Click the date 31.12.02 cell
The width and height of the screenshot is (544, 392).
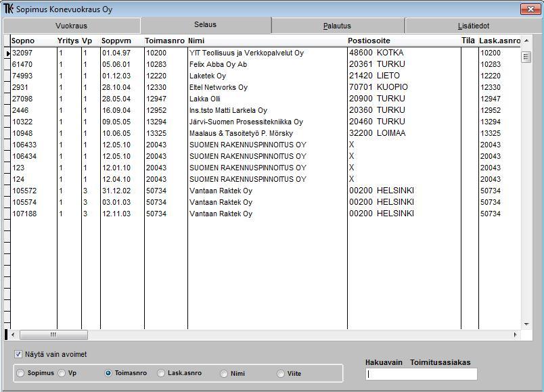tap(122, 191)
